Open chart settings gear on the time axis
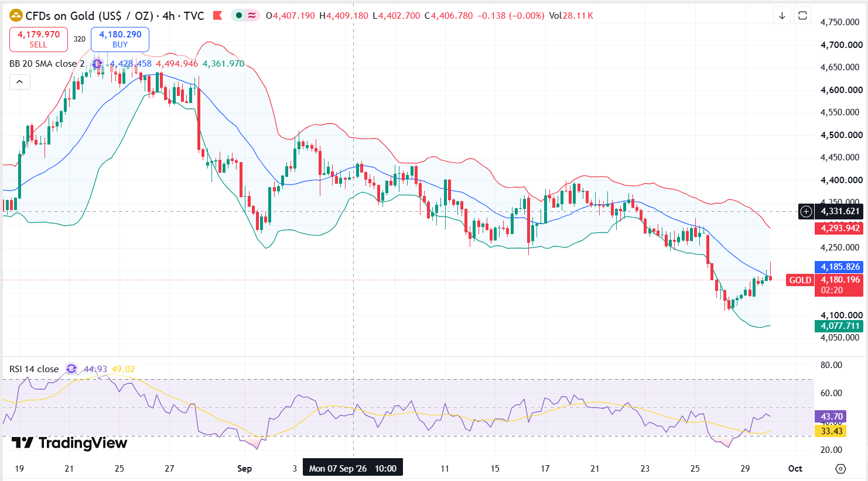This screenshot has width=868, height=481. pos(840,469)
